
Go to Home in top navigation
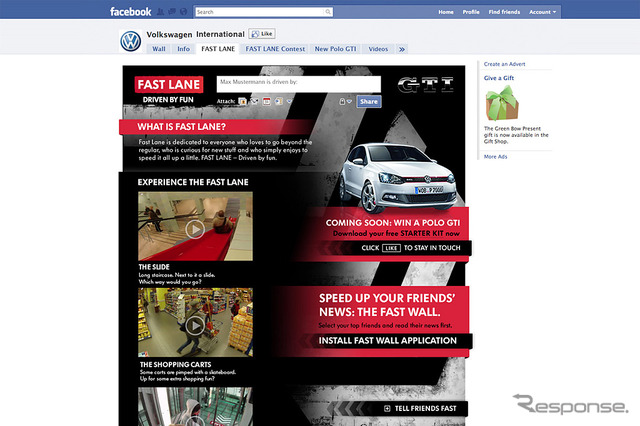[x=446, y=12]
